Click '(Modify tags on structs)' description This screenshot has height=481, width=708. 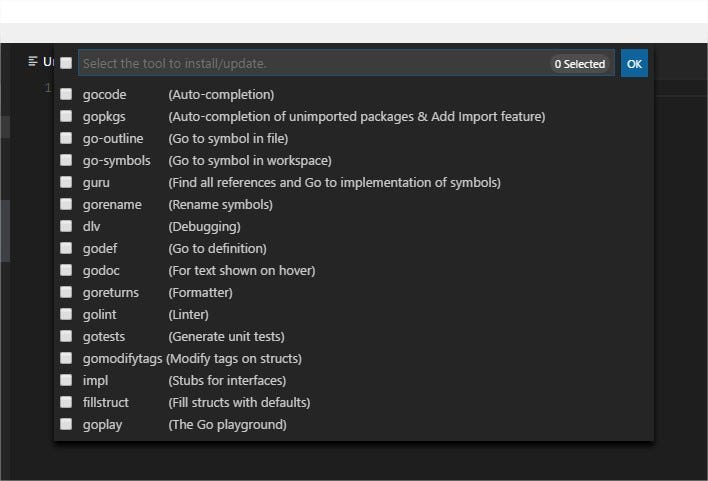pyautogui.click(x=234, y=359)
